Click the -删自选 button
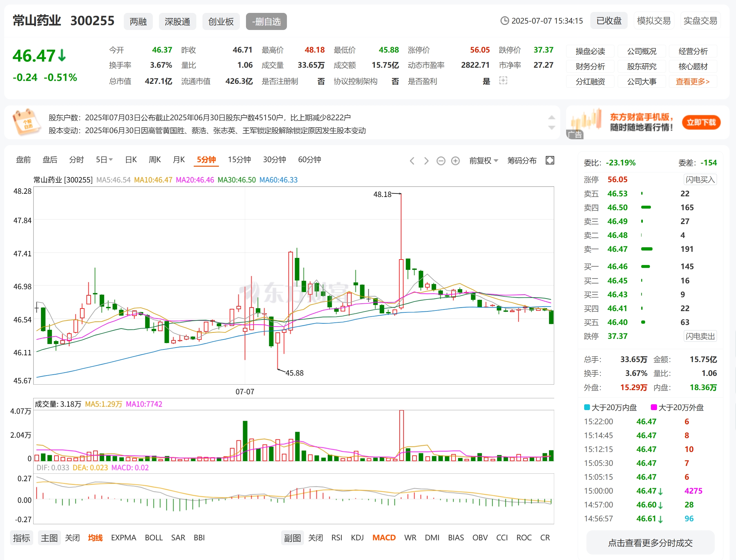Viewport: 736px width, 560px height. (x=266, y=22)
